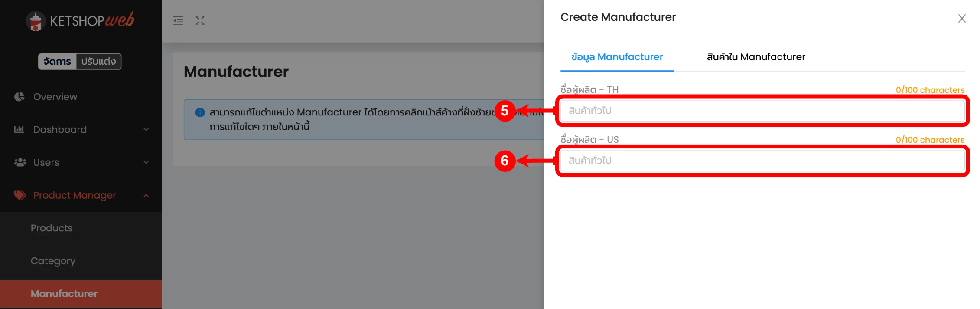The height and width of the screenshot is (309, 980).
Task: Click the Dashboard bar chart icon
Action: pos(19,129)
